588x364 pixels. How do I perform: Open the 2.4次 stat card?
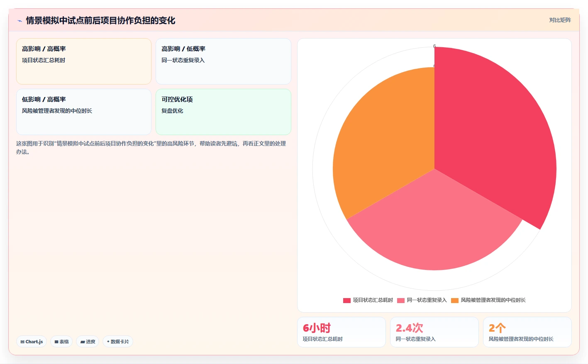pos(434,332)
